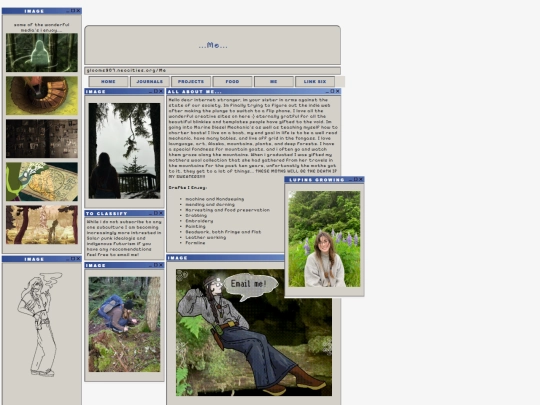Maximize the LUPINE GROWING window
540x405 pixels.
point(356,179)
